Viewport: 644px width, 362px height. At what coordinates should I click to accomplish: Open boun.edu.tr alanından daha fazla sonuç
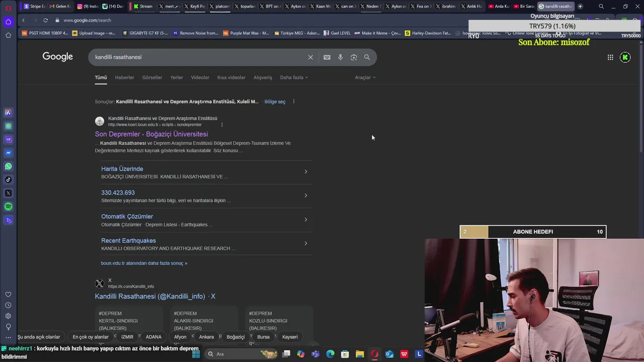[144, 263]
